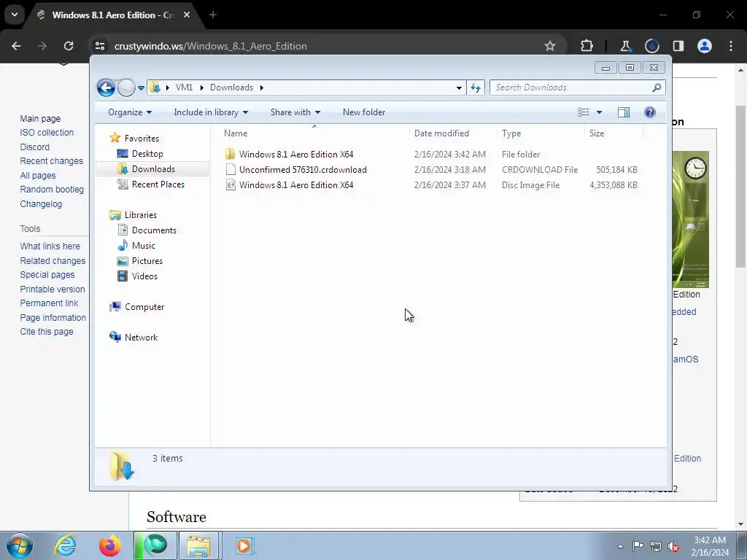747x560 pixels.
Task: Open Downloads in navigation pane
Action: pyautogui.click(x=153, y=169)
